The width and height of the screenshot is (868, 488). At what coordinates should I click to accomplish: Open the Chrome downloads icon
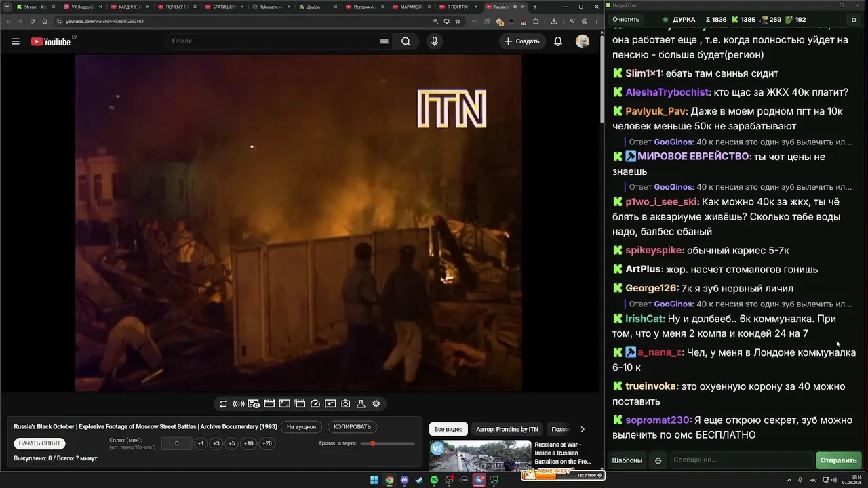(554, 21)
